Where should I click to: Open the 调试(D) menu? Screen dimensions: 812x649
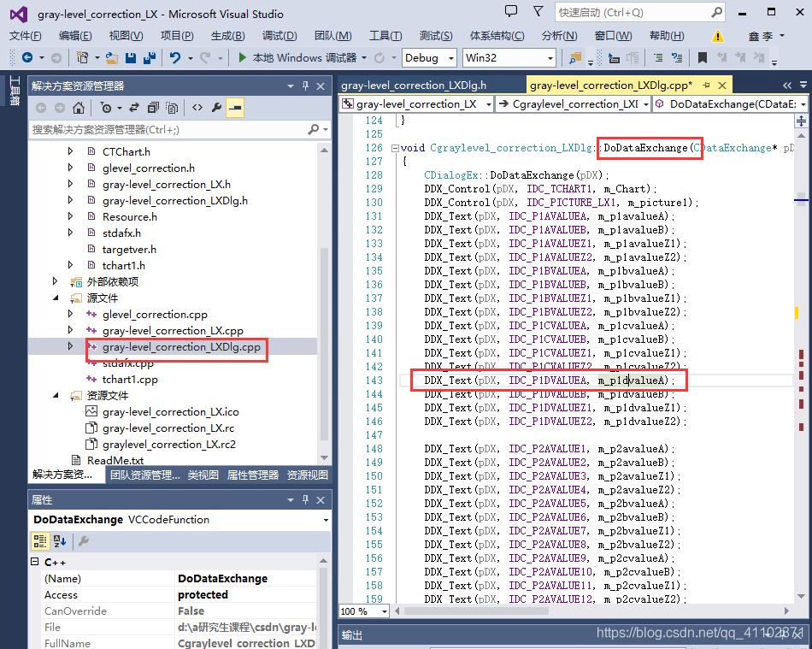point(279,36)
